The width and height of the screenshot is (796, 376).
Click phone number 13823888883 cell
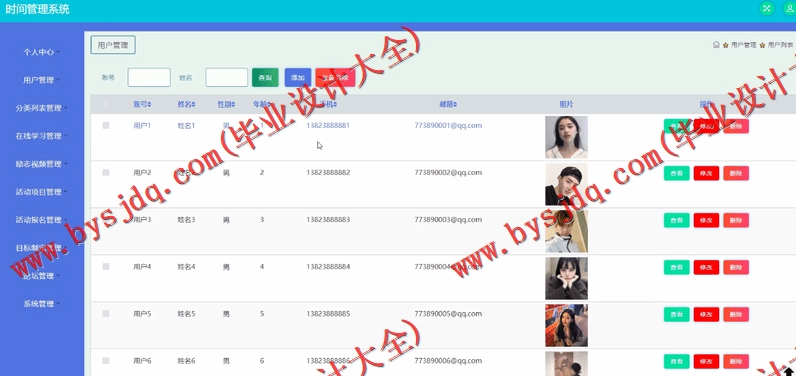pyautogui.click(x=328, y=220)
